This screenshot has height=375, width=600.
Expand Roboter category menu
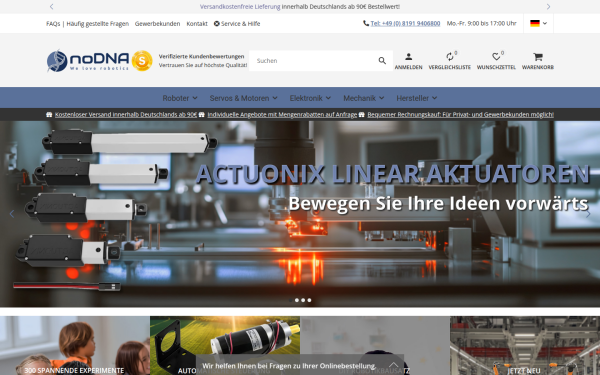click(180, 98)
